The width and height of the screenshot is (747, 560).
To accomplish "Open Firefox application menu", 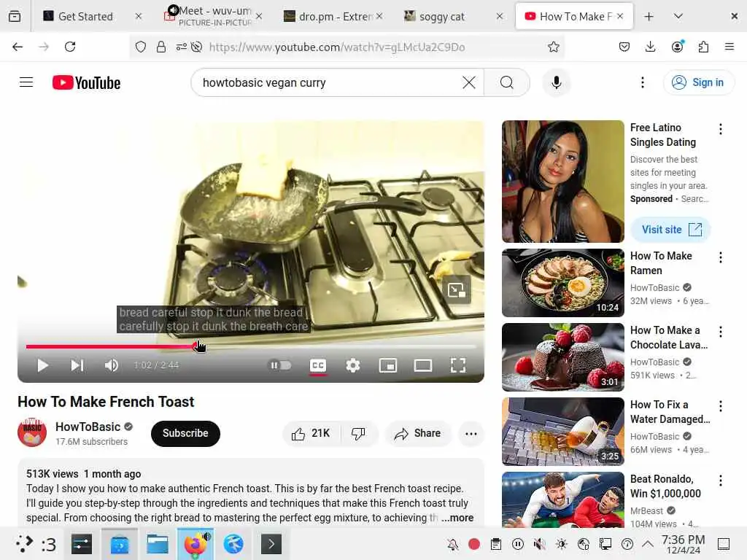I will (729, 47).
